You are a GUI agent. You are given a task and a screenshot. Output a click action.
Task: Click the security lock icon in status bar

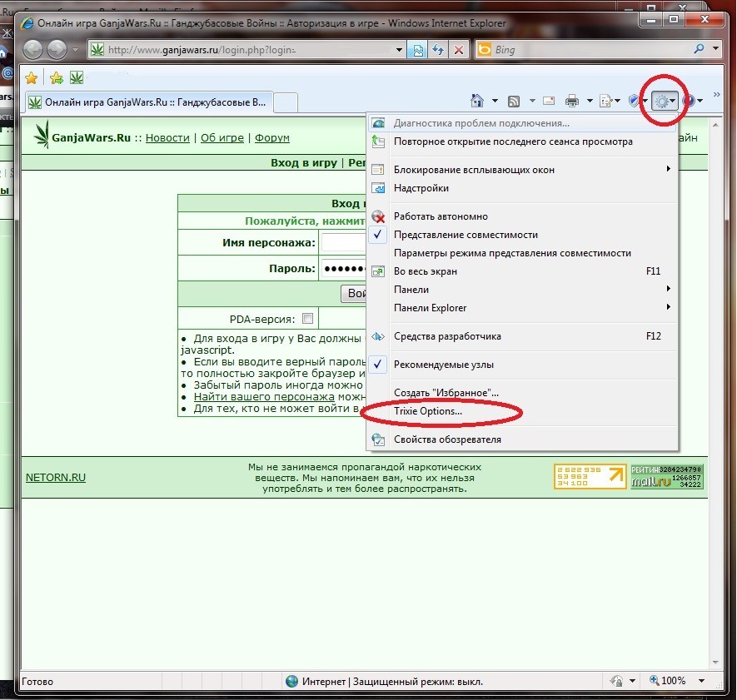(x=616, y=680)
